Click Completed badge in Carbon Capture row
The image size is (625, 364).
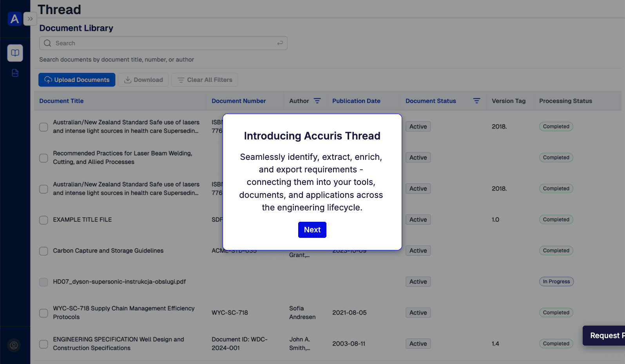tap(556, 251)
